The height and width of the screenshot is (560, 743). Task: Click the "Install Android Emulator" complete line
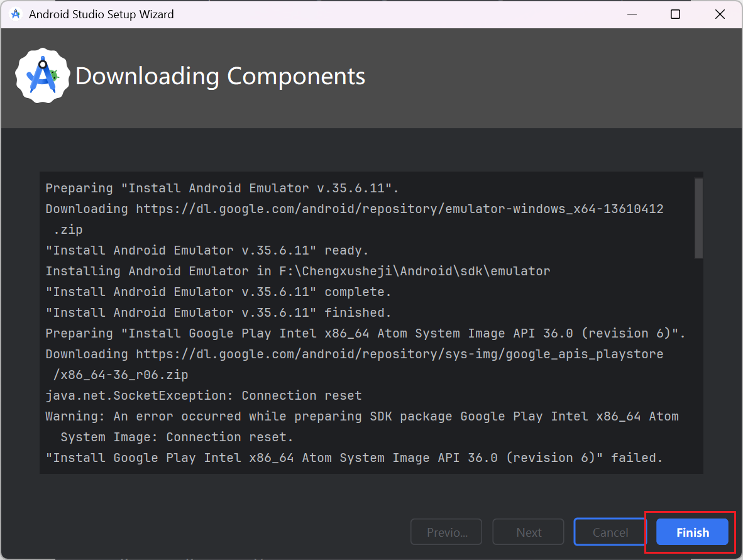[219, 292]
